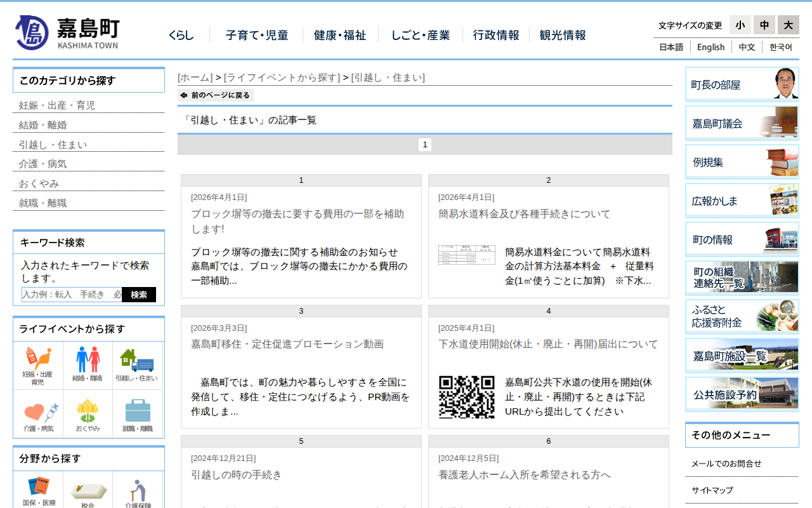
Task: Click the keyword search input field
Action: (x=72, y=295)
